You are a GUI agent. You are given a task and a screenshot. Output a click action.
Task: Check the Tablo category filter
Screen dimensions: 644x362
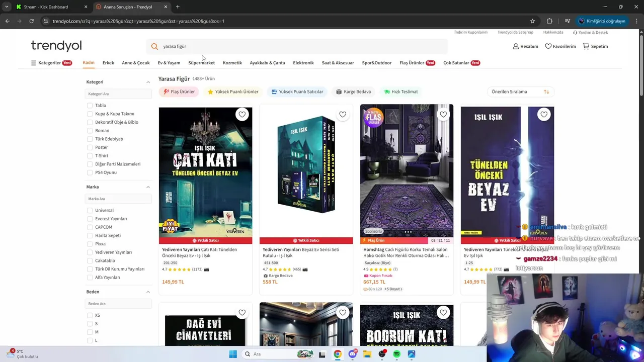point(90,106)
